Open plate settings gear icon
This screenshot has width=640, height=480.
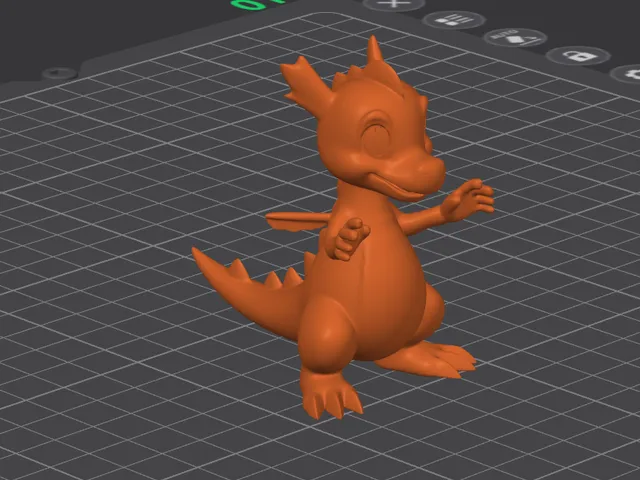click(x=629, y=74)
